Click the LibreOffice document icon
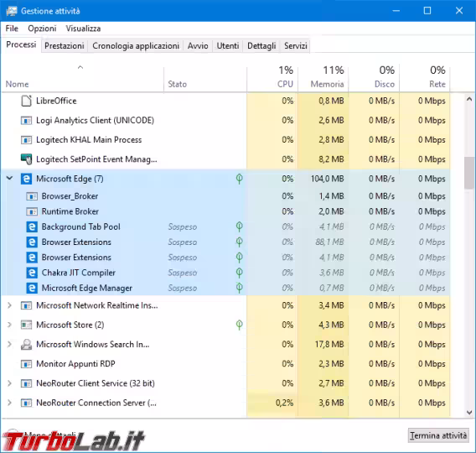Screen dimensions: 476x453 pyautogui.click(x=27, y=101)
